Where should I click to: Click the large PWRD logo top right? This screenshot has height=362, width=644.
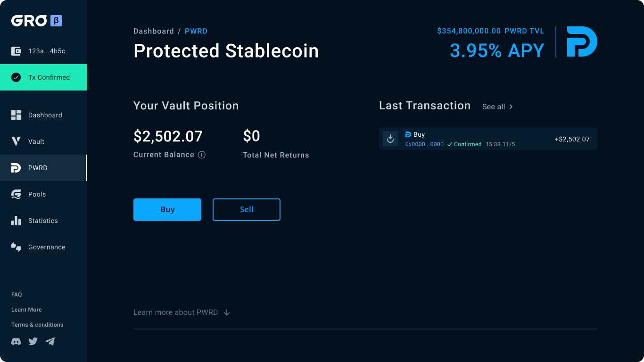[582, 41]
